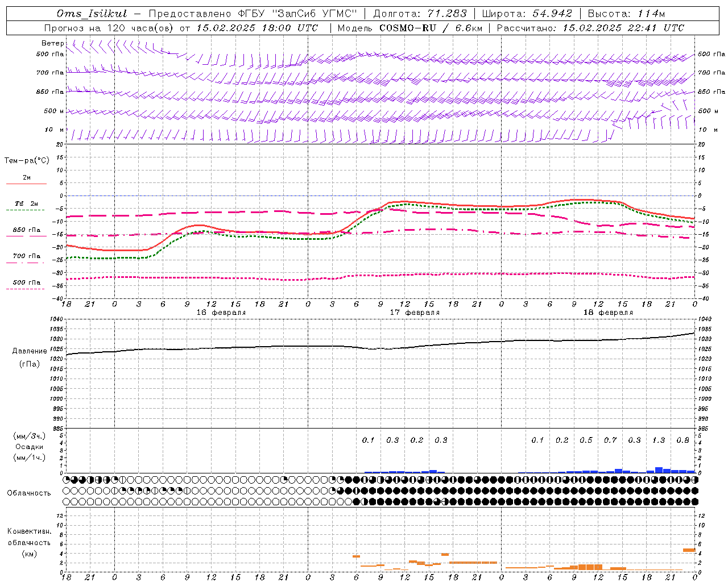Click the 3-hour precipitation value 1.3
This screenshot has width=728, height=582.
[659, 440]
